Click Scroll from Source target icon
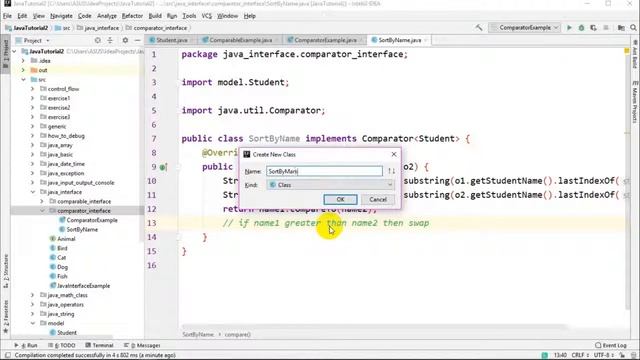Viewport: 640px width, 360px height. tap(98, 40)
